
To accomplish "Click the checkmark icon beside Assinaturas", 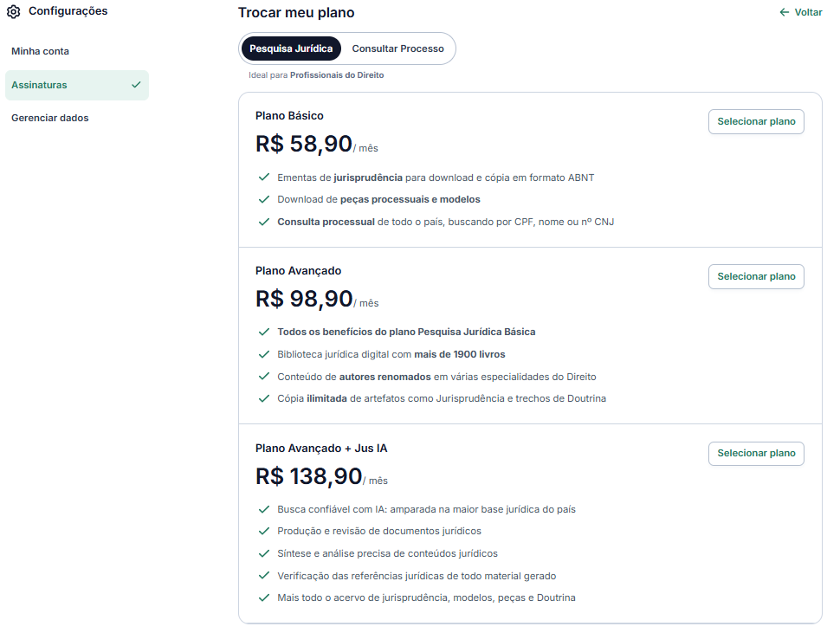I will pos(136,85).
